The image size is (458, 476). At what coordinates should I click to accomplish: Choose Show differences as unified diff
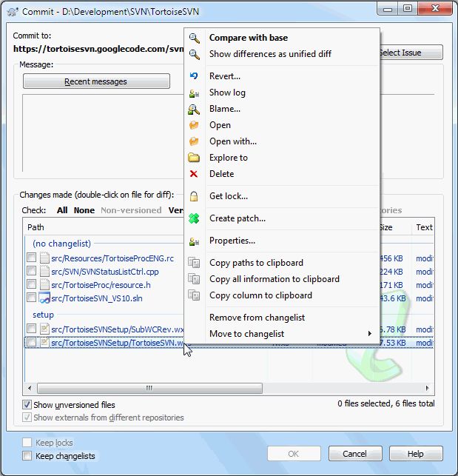point(282,54)
